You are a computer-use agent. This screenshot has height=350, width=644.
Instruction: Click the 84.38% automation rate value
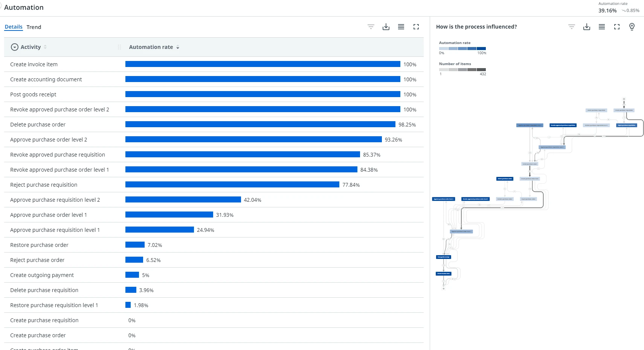click(x=369, y=170)
